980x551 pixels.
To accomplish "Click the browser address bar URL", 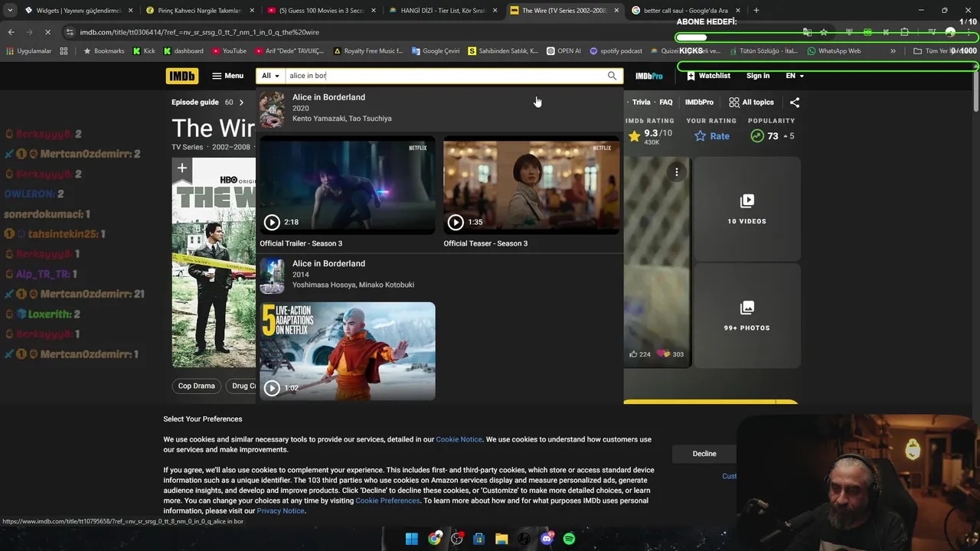I will 199,32.
